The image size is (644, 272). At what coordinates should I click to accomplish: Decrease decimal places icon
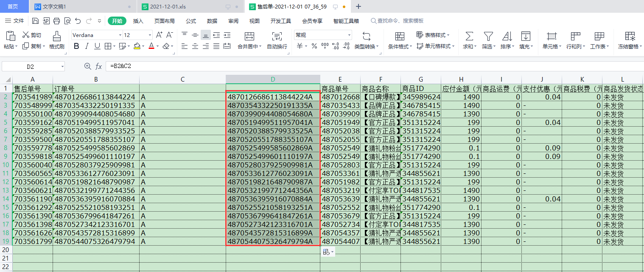tap(346, 46)
